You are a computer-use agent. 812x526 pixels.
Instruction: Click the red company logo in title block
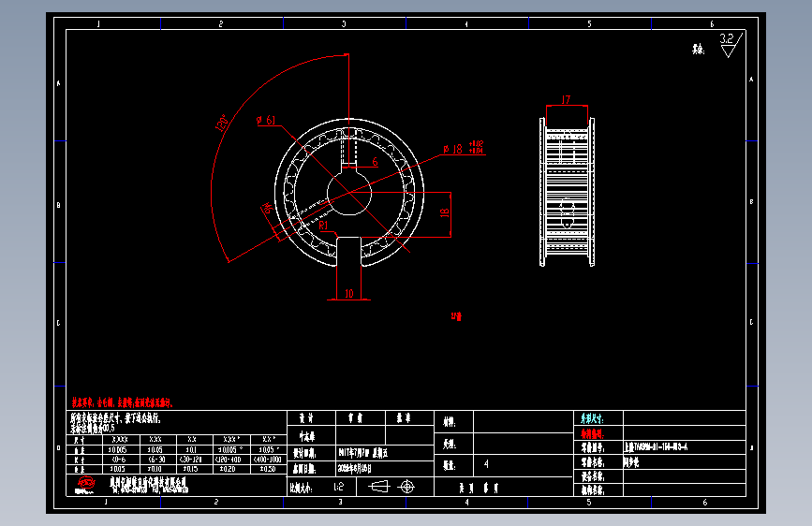[86, 485]
